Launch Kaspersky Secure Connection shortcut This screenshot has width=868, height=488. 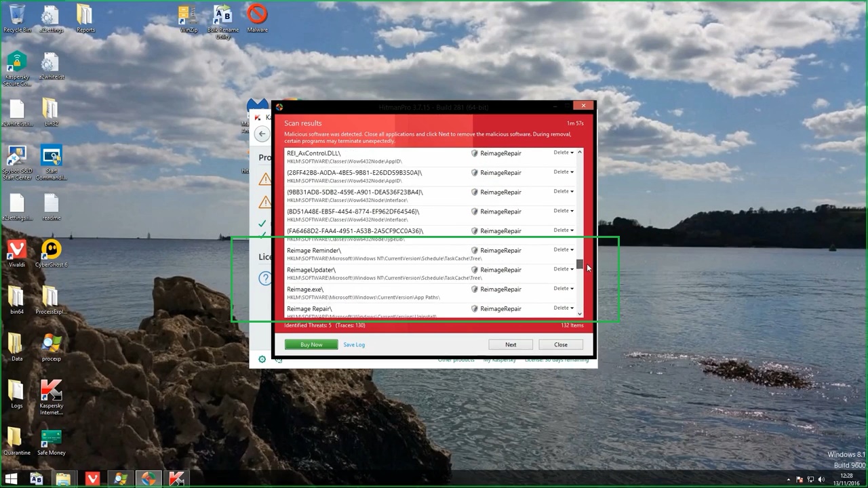pos(17,69)
